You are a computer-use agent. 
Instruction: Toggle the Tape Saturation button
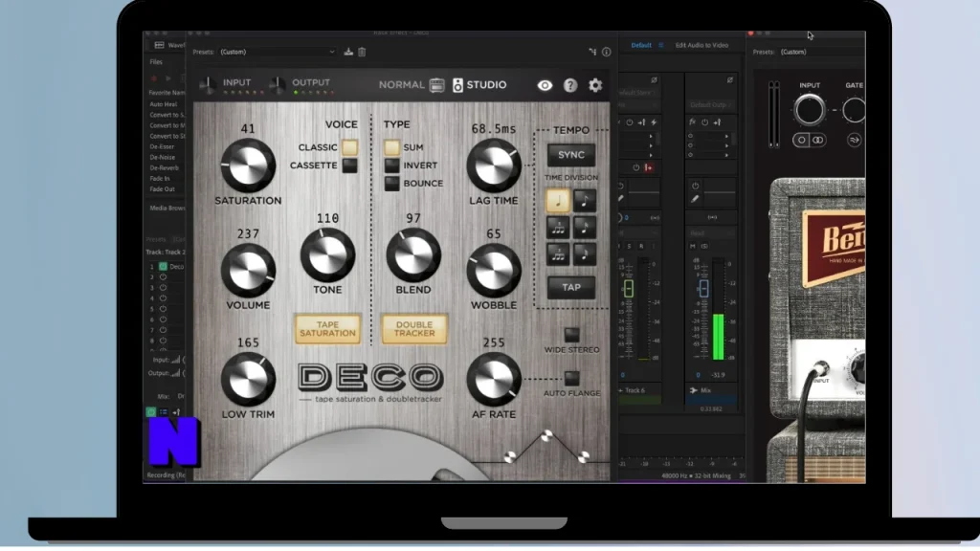[327, 329]
